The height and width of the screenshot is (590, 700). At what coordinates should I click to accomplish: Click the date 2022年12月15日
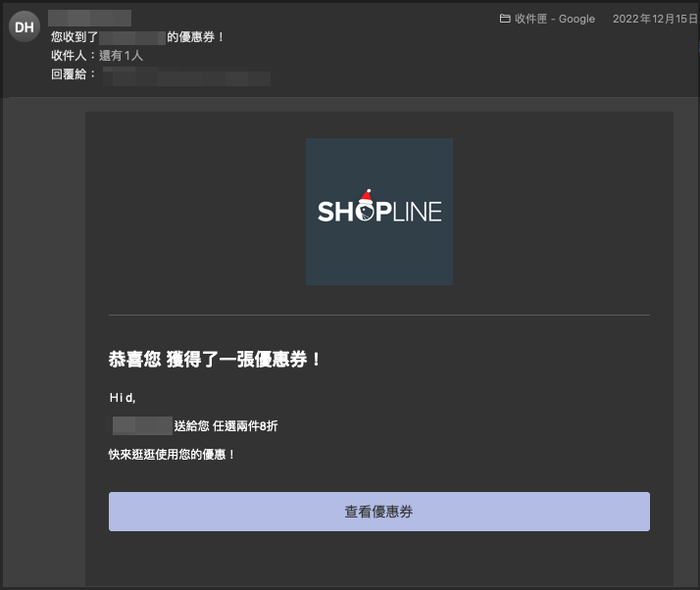click(655, 19)
